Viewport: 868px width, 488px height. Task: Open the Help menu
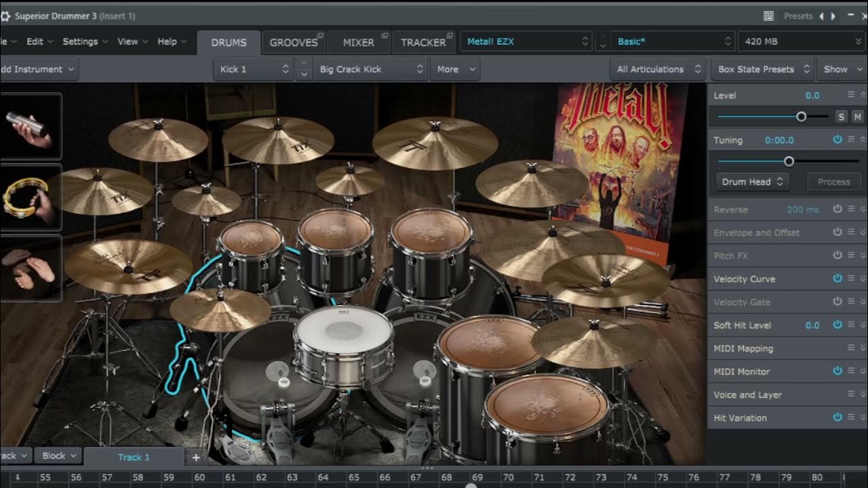[172, 41]
